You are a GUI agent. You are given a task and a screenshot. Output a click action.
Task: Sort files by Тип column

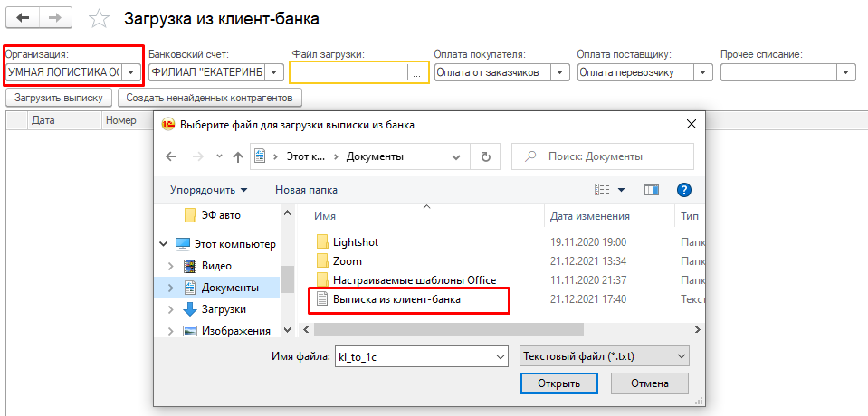point(689,216)
